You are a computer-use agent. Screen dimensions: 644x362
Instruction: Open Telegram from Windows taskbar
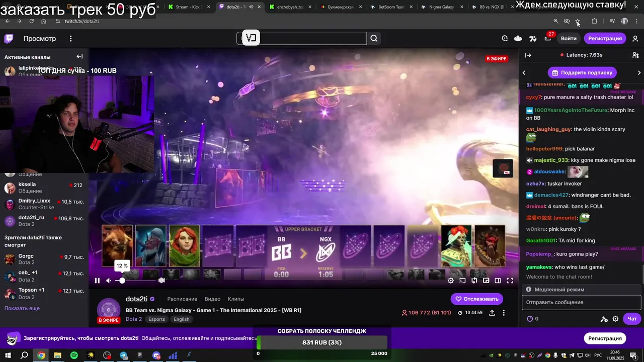tap(123, 355)
